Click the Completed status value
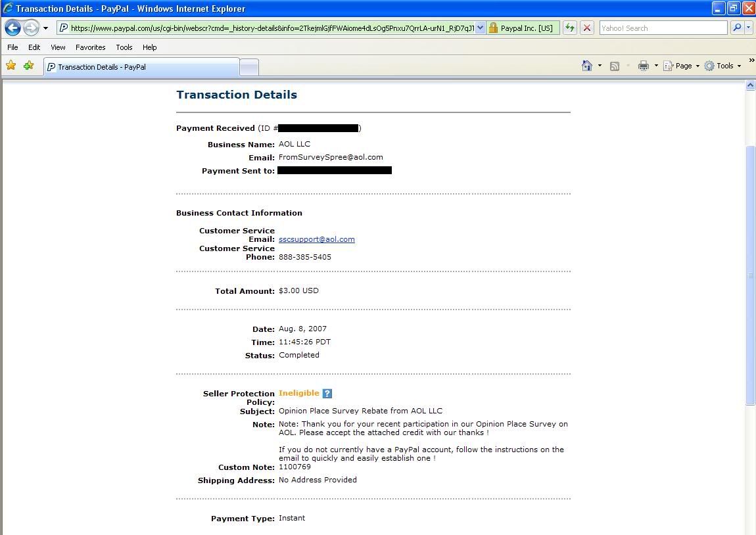The image size is (756, 535). point(299,355)
